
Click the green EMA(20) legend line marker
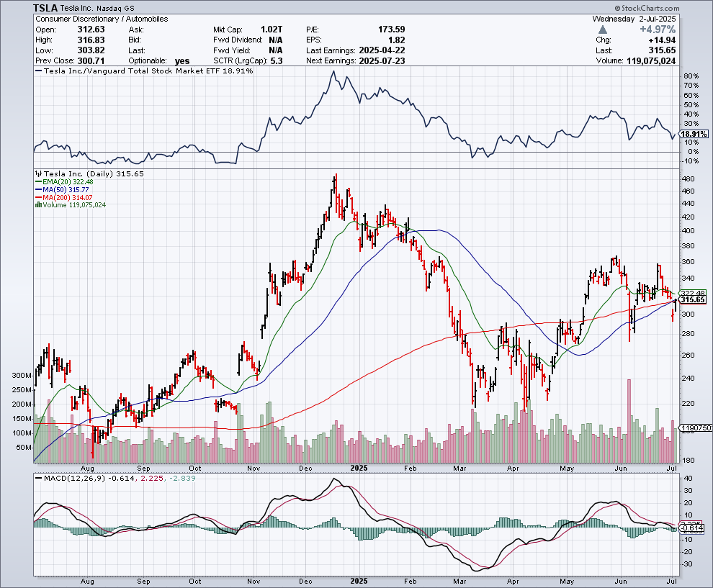39,182
